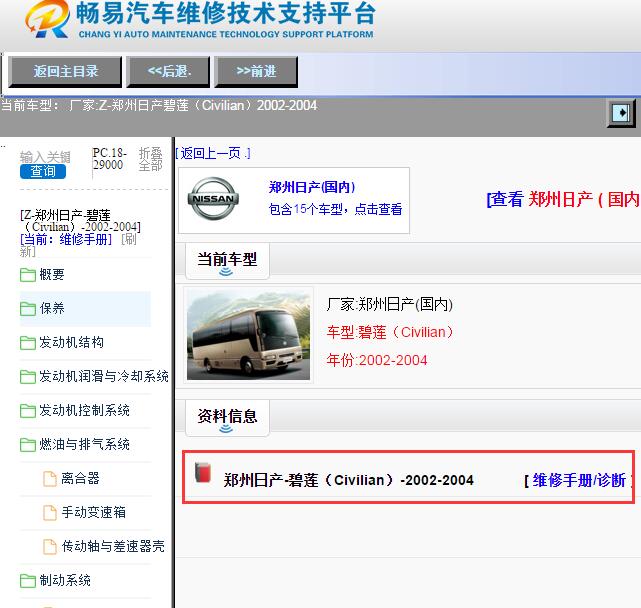Screen dimensions: 641x608
Task: Click the 当前：维修手册 link
Action: (x=66, y=239)
